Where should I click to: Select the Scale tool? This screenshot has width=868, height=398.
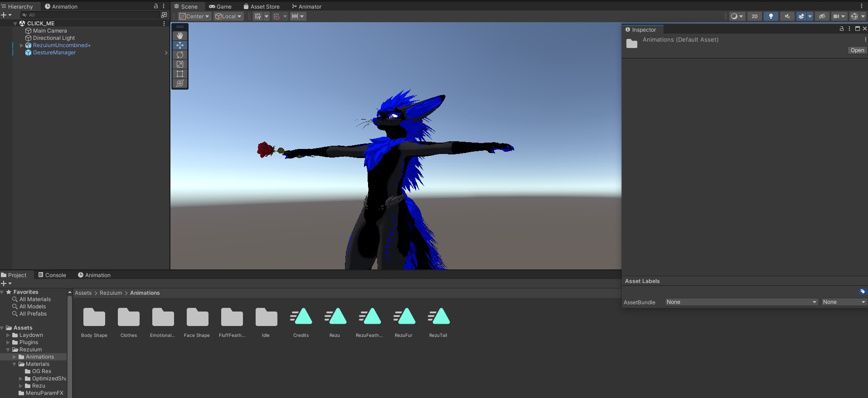180,64
